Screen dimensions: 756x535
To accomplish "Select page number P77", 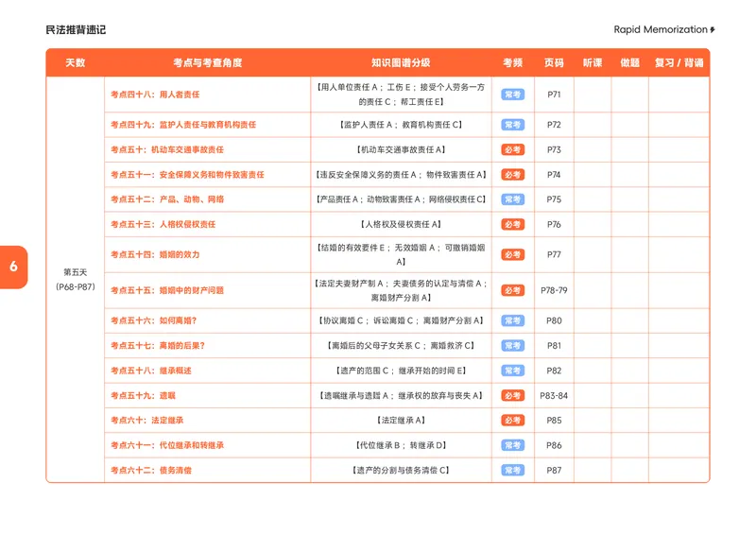I will [x=554, y=254].
